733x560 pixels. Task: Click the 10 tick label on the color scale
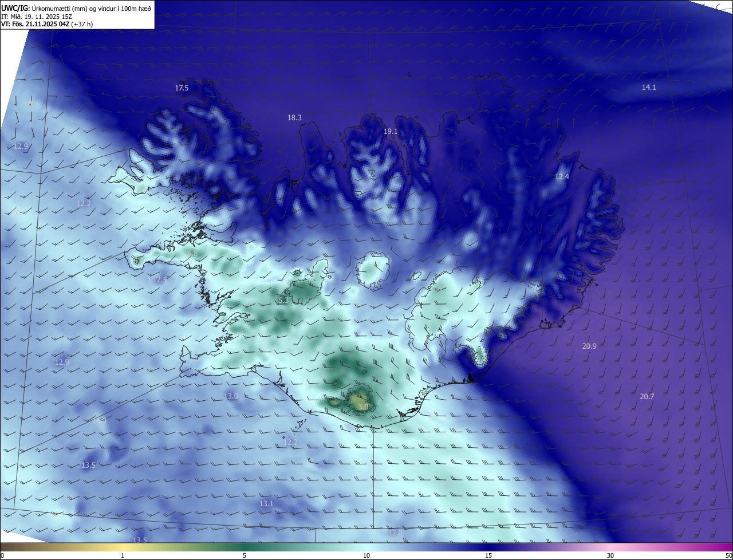366,555
